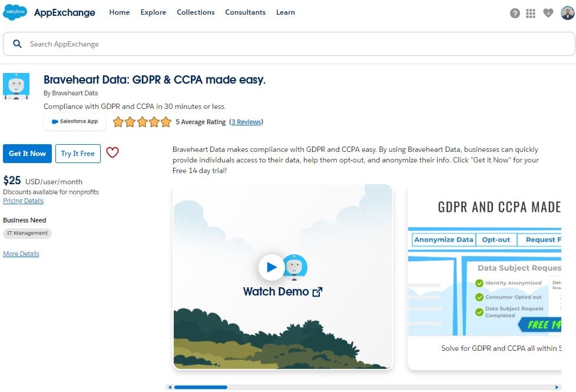
Task: Open the More Details link
Action: [21, 254]
